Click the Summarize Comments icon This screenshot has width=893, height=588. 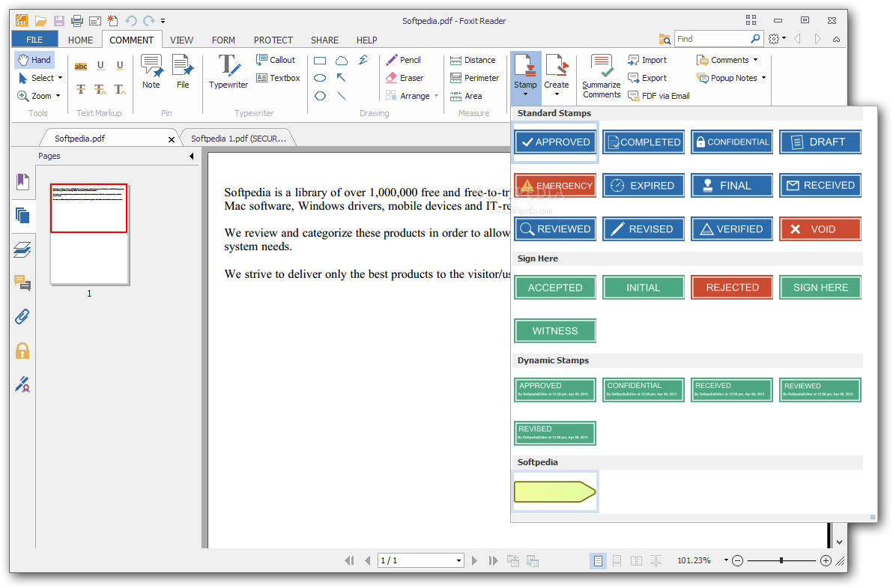602,75
